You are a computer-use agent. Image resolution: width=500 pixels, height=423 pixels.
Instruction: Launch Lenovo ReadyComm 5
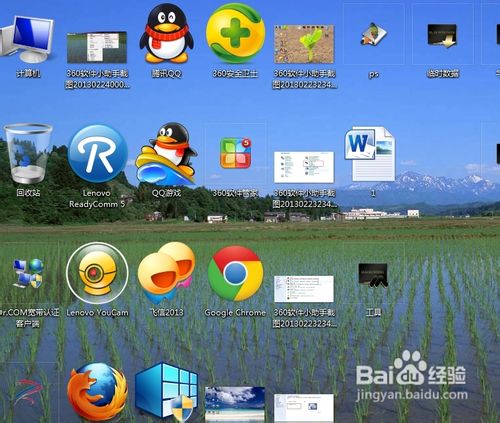pyautogui.click(x=97, y=154)
